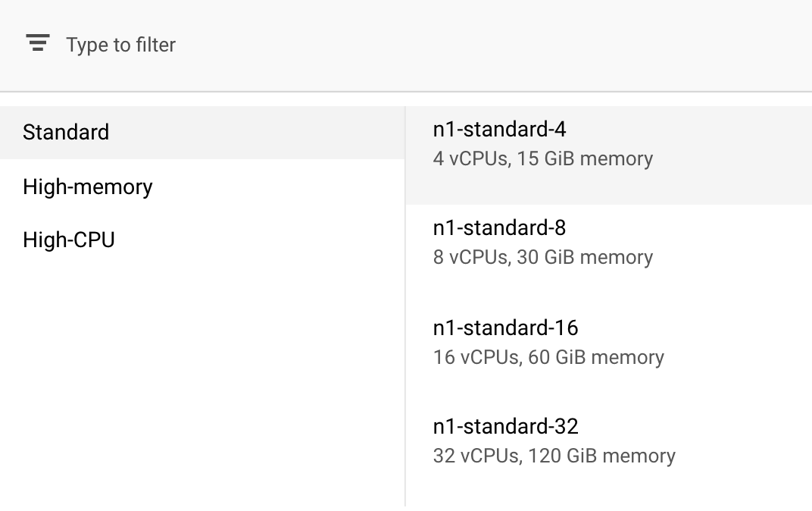Choose the n1-standard-32 option

(x=505, y=426)
